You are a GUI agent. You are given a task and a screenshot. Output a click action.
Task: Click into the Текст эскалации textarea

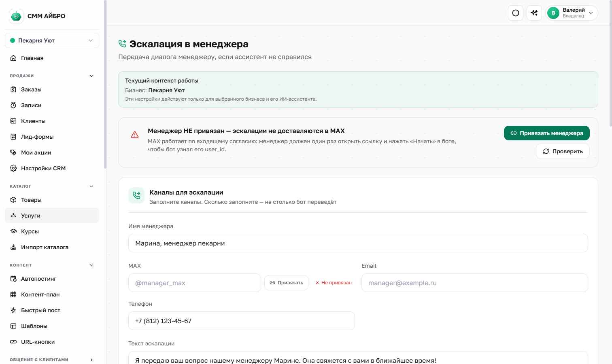tap(358, 358)
